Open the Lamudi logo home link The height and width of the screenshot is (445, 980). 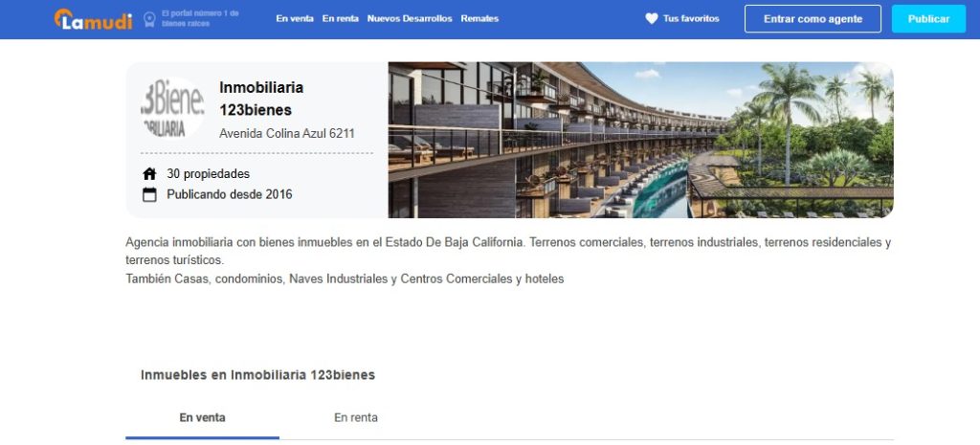93,19
